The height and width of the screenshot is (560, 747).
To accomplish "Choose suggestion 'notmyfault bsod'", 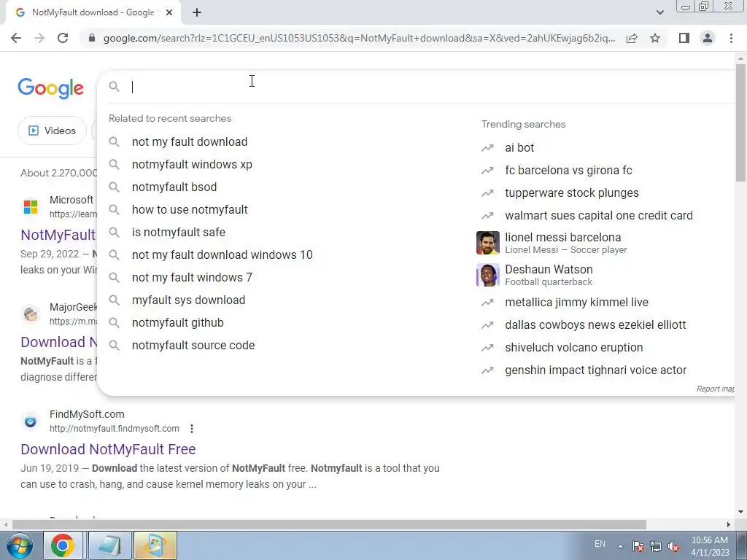I will (x=174, y=187).
